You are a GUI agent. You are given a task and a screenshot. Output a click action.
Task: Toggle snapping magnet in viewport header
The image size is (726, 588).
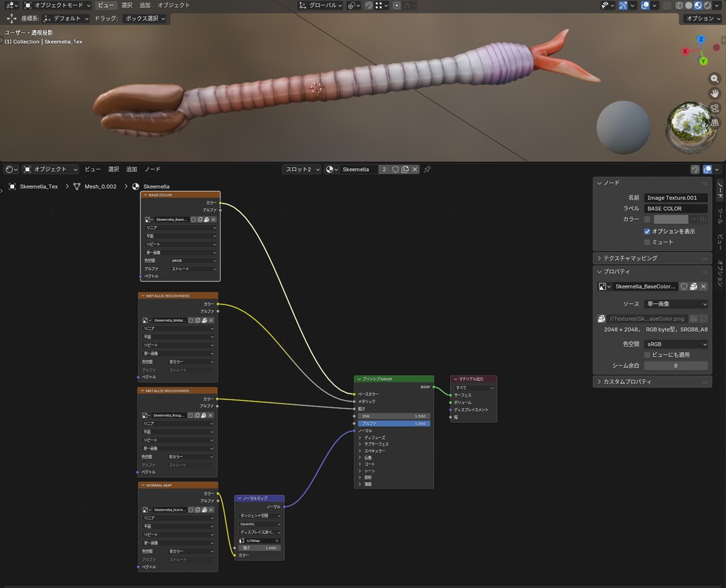click(x=369, y=6)
